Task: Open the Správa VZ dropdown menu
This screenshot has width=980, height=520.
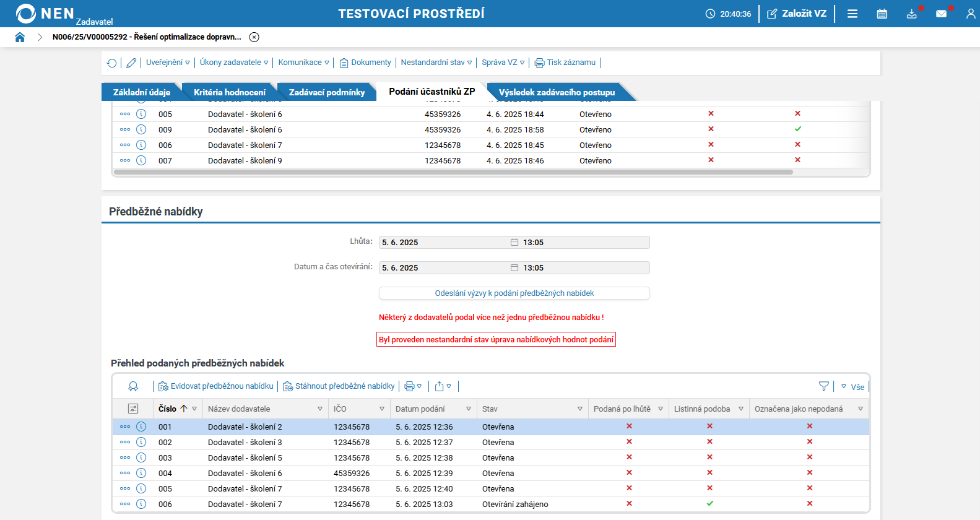Action: coord(503,63)
